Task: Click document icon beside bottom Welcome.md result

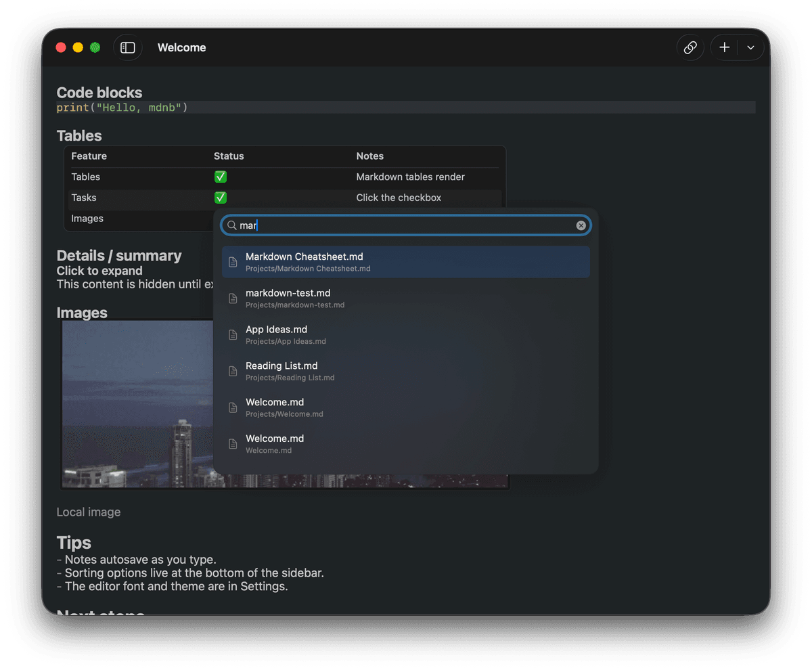Action: tap(234, 444)
